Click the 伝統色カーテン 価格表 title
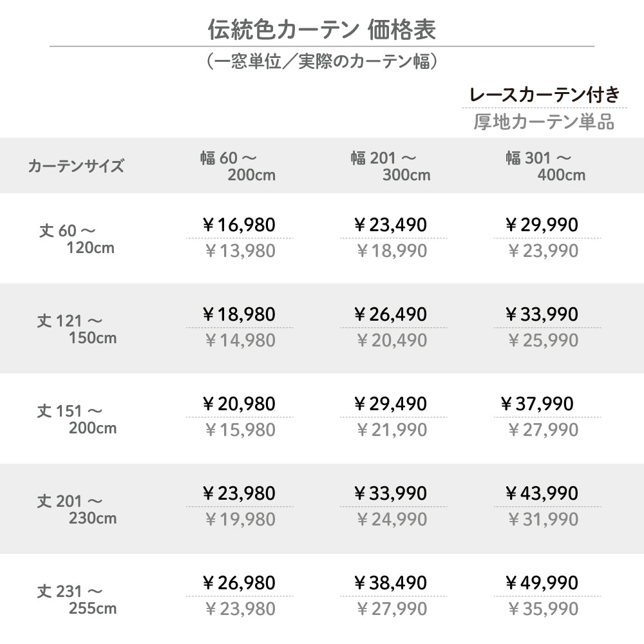The width and height of the screenshot is (644, 644). (x=321, y=29)
